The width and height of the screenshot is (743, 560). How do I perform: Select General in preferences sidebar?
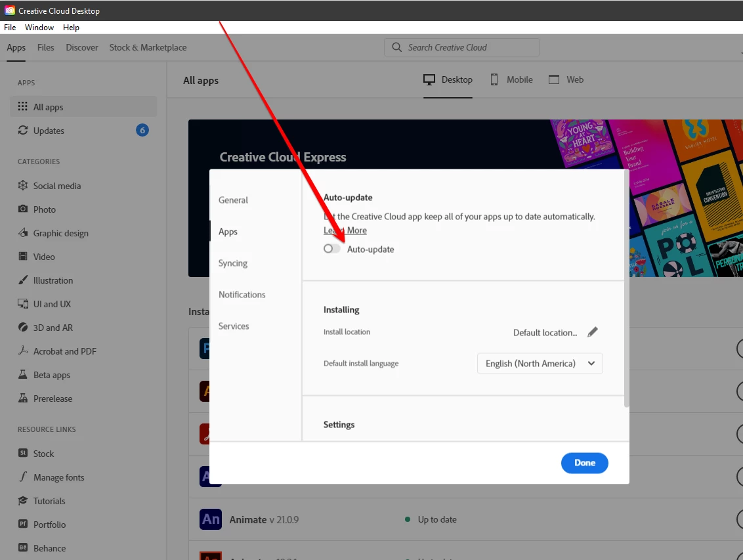pos(233,200)
